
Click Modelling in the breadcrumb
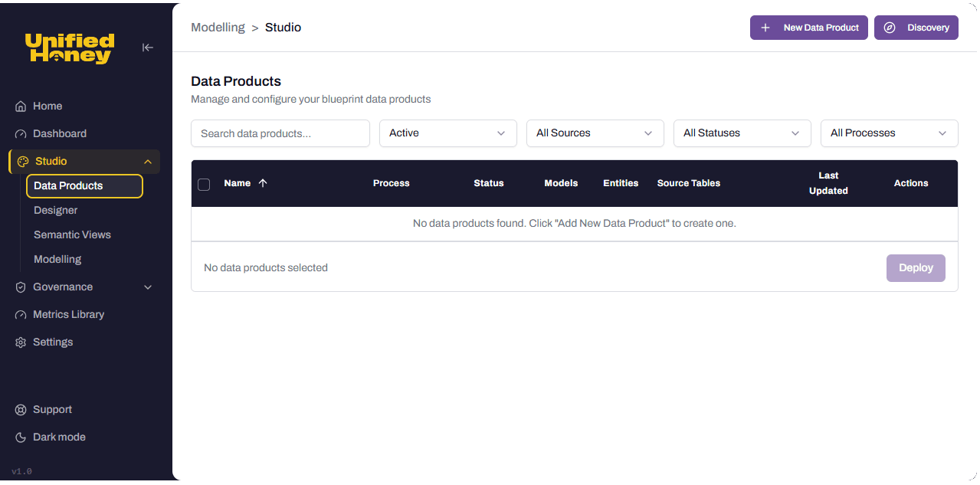pyautogui.click(x=218, y=28)
